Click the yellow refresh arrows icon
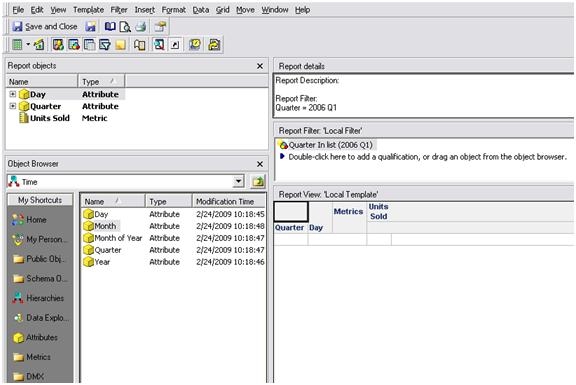The height and width of the screenshot is (385, 576). (214, 44)
